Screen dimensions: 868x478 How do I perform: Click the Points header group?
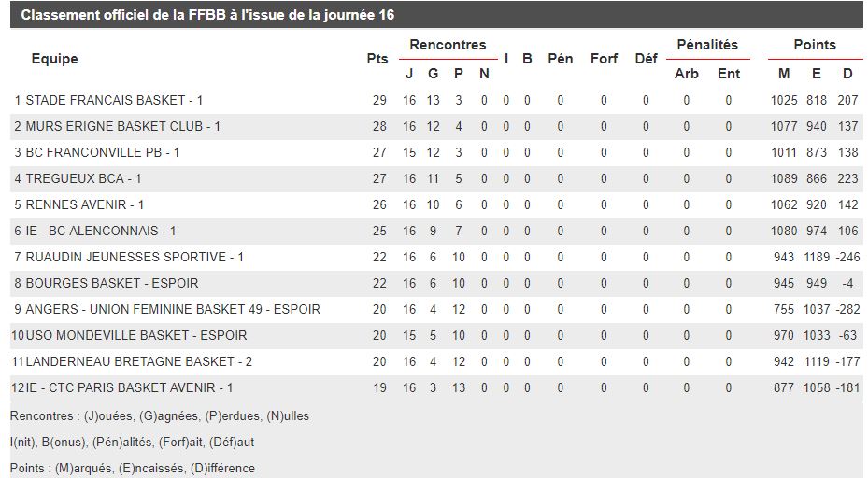[x=815, y=45]
